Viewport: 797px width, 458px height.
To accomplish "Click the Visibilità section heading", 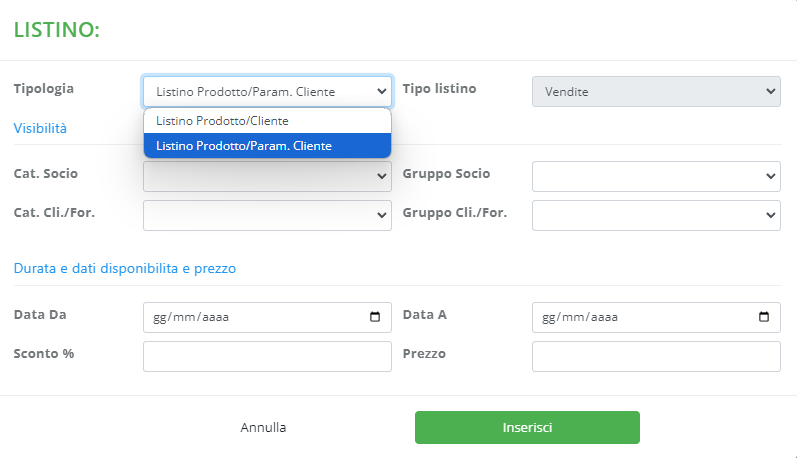I will pyautogui.click(x=40, y=128).
